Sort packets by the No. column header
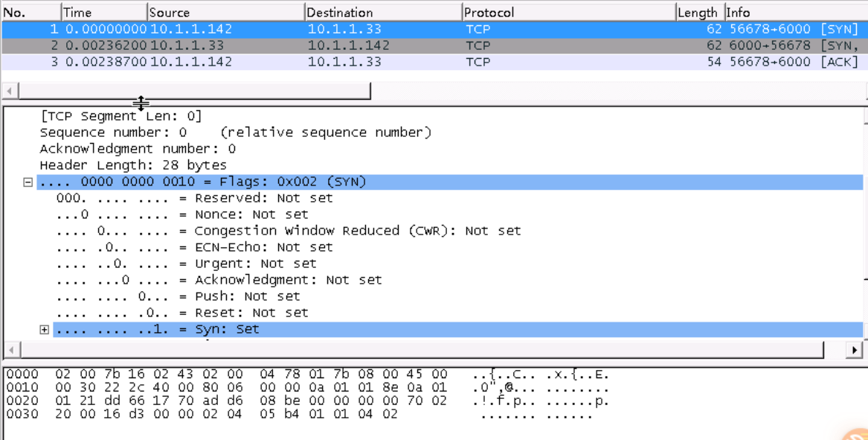Screen dimensions: 868x440 tap(30, 12)
